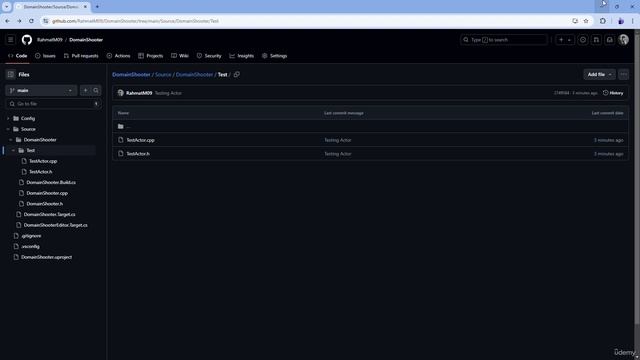This screenshot has height=360, width=640.
Task: Select DomainShooter.uproject in the tree
Action: (47, 257)
